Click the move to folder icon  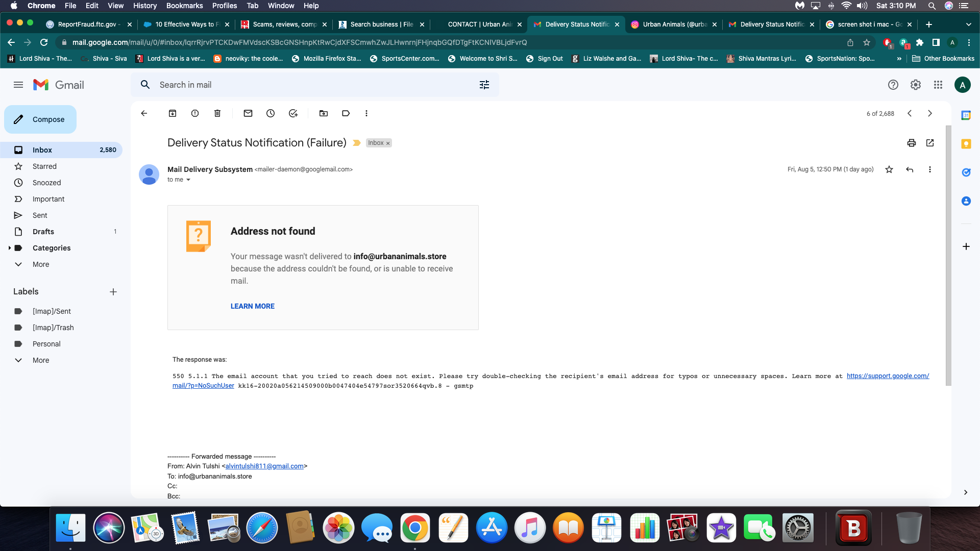[x=323, y=113]
